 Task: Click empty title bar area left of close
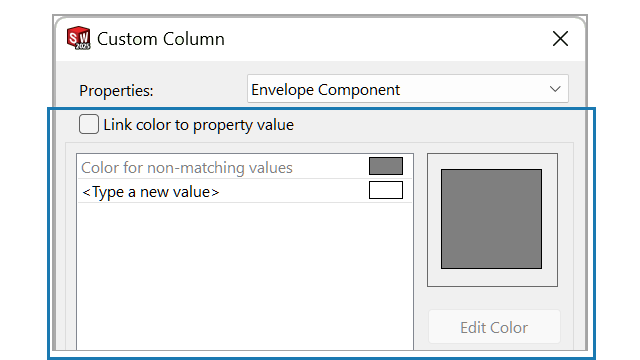pos(388,39)
